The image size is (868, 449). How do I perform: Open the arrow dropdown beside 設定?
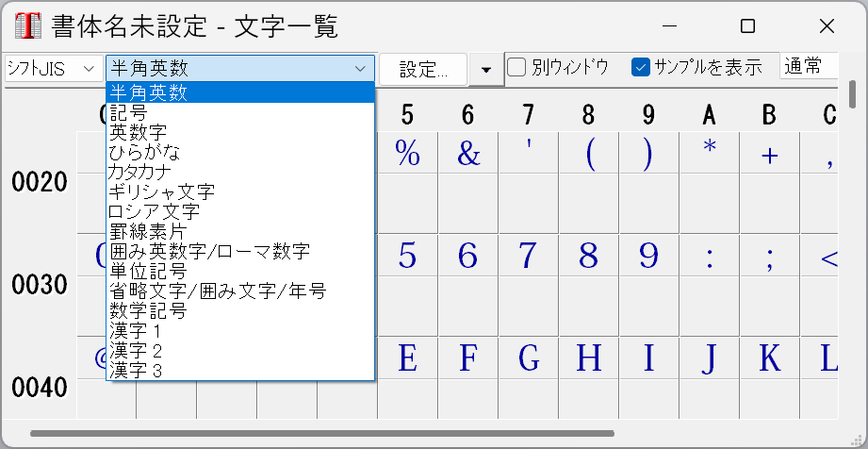tap(485, 70)
